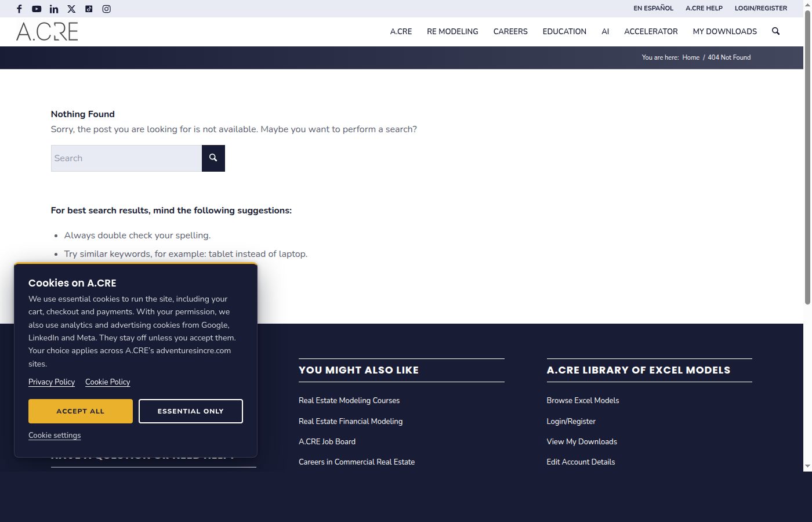Open the TikTok social icon

click(x=89, y=9)
